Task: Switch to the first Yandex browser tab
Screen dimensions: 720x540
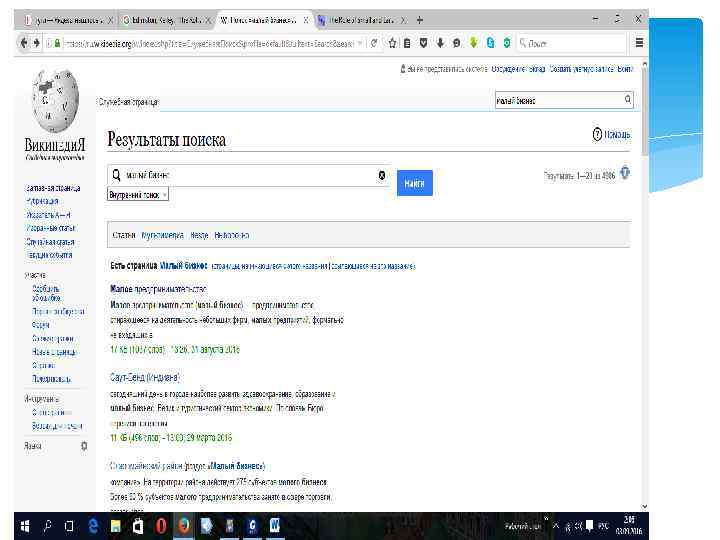Action: (68, 20)
